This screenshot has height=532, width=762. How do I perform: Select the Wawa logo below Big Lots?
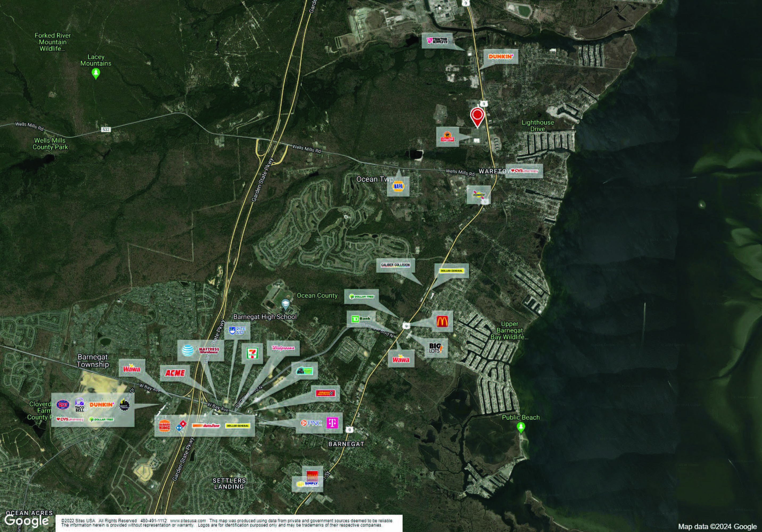point(401,359)
